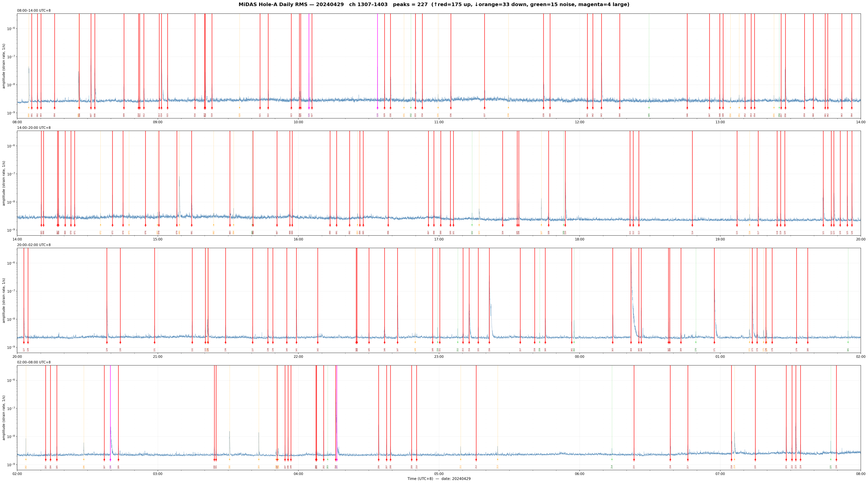Screen dimensions: 868x483
Task: Click the 11:00 time tick label
Action: [x=439, y=122]
